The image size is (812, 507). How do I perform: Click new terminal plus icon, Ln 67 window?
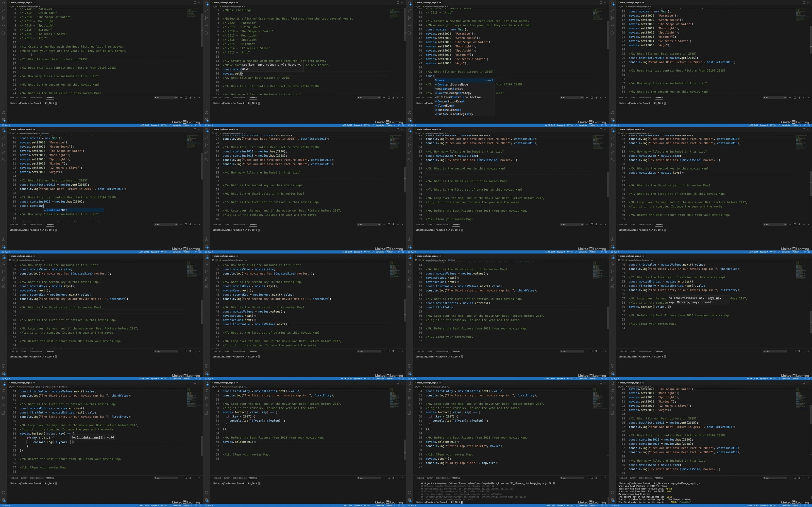pyautogui.click(x=384, y=478)
